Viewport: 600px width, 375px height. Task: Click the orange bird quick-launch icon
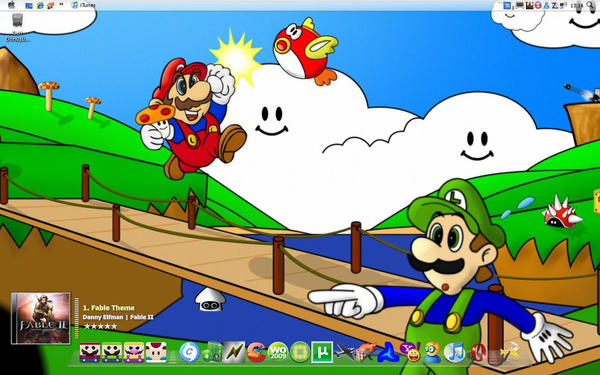[x=51, y=5]
